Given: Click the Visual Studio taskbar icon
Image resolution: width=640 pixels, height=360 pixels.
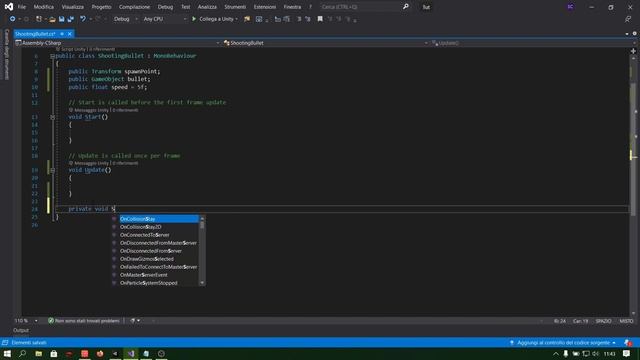Looking at the screenshot, I should [131, 353].
